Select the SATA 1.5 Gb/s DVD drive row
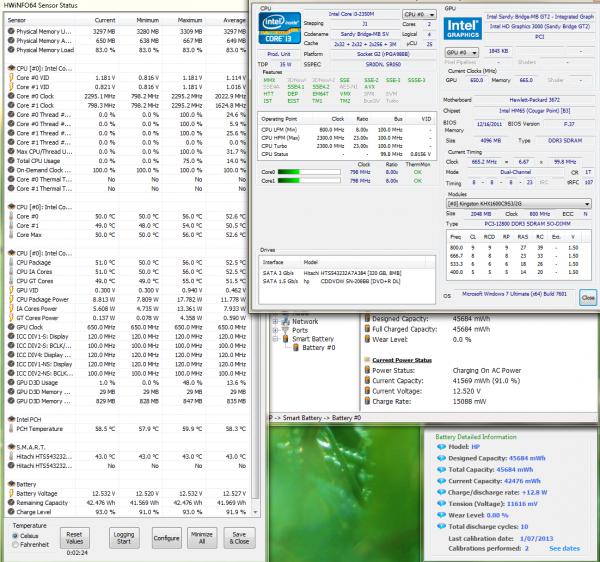This screenshot has width=600, height=562. pos(346,281)
